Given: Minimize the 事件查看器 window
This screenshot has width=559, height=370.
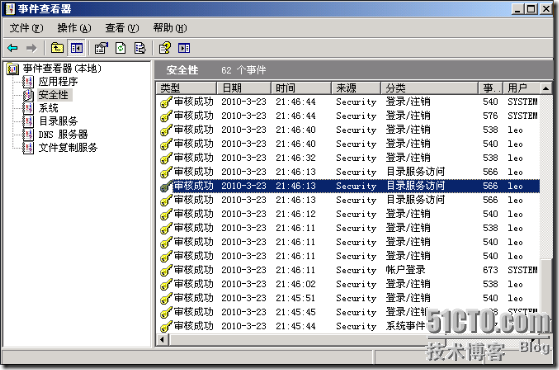Looking at the screenshot, I should [517, 9].
